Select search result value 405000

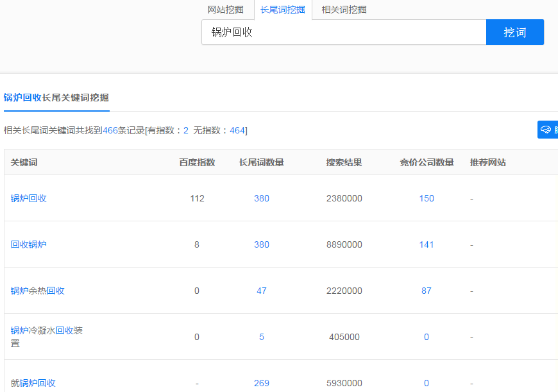point(344,337)
